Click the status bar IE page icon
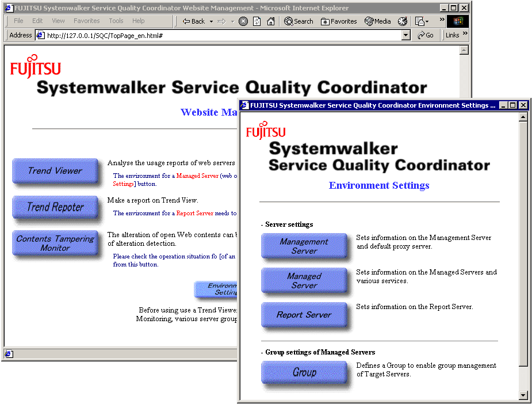This screenshot has height=404, width=532. [9, 354]
